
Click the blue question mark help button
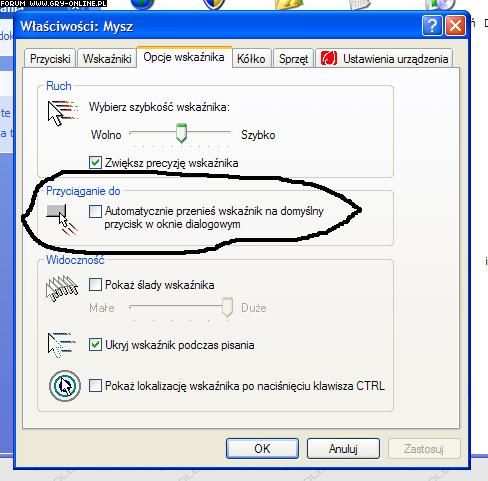point(432,25)
